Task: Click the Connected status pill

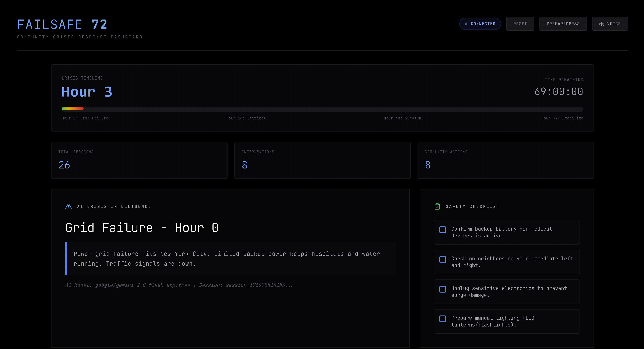Action: point(480,24)
